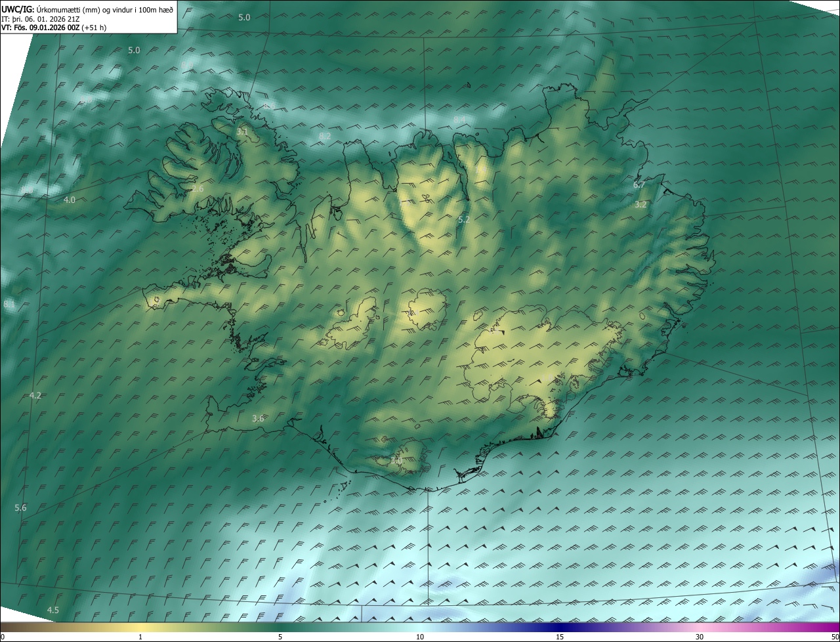Click the 5.2 value label on the map
The image size is (840, 642).
(x=464, y=219)
